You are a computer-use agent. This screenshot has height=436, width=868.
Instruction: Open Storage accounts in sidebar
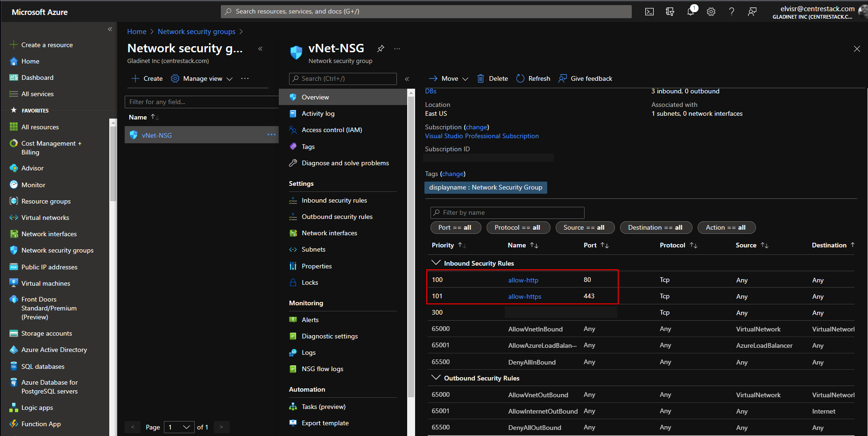pyautogui.click(x=47, y=333)
